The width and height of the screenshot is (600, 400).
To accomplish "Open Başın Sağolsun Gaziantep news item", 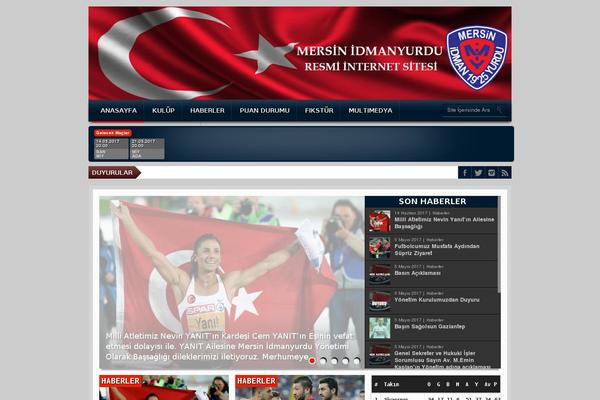I will [430, 327].
